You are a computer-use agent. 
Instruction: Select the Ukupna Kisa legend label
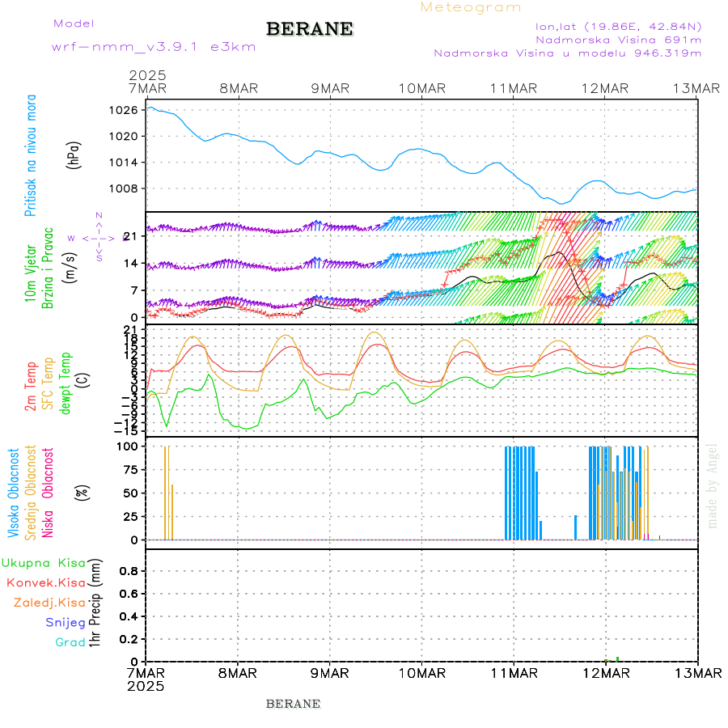point(44,563)
